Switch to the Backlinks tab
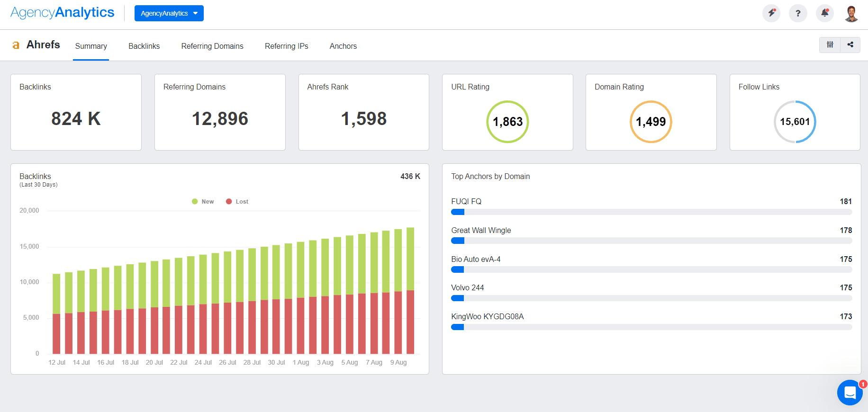Image resolution: width=868 pixels, height=412 pixels. (x=144, y=46)
